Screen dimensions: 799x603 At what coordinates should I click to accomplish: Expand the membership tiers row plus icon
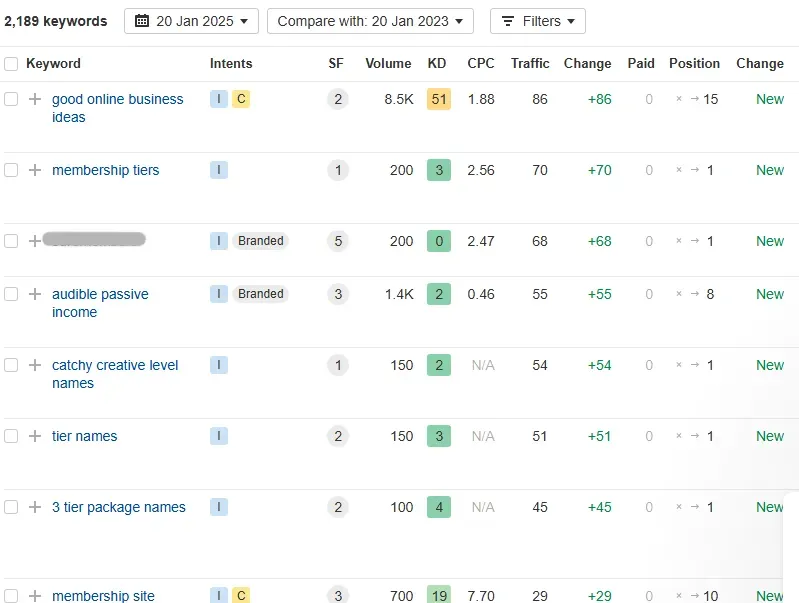pos(35,170)
